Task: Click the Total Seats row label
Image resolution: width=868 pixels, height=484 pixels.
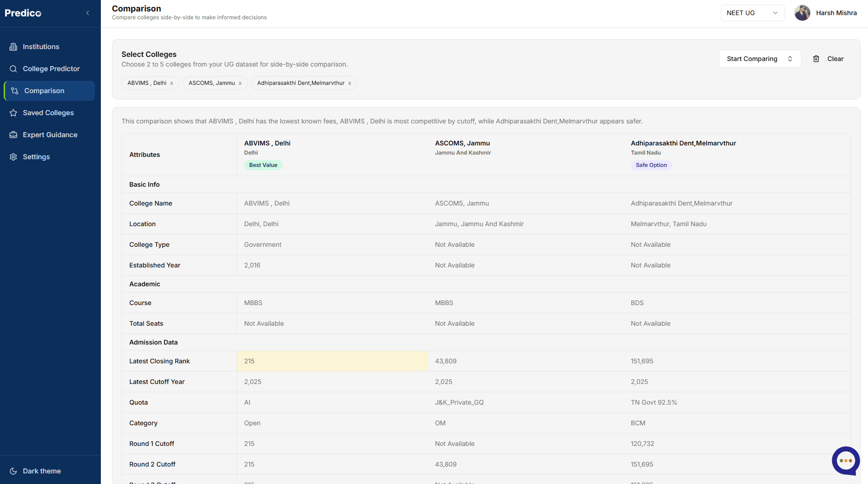Action: coord(146,323)
